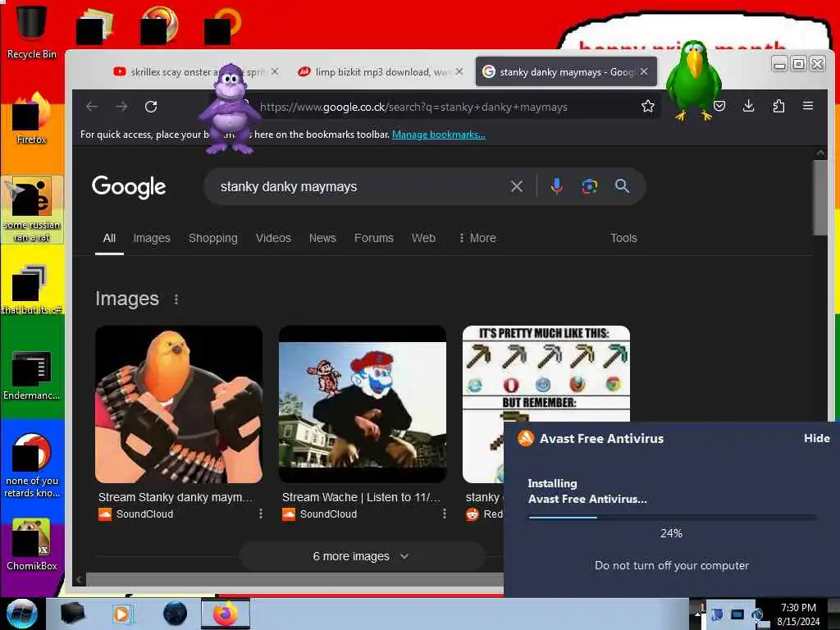Open Stream Stanky danky maym... SoundCloud link
840x630 pixels.
pos(176,497)
